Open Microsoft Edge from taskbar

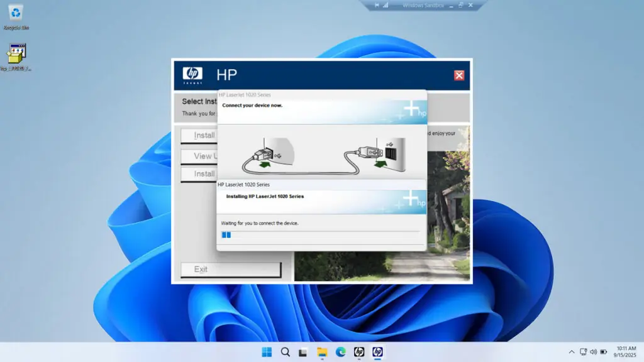point(340,352)
